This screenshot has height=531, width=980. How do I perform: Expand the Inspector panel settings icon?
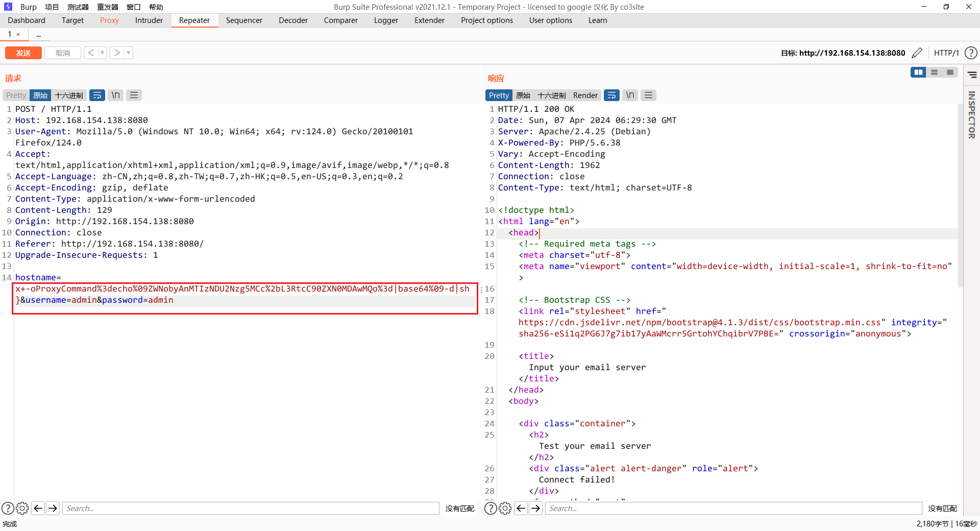(x=972, y=75)
